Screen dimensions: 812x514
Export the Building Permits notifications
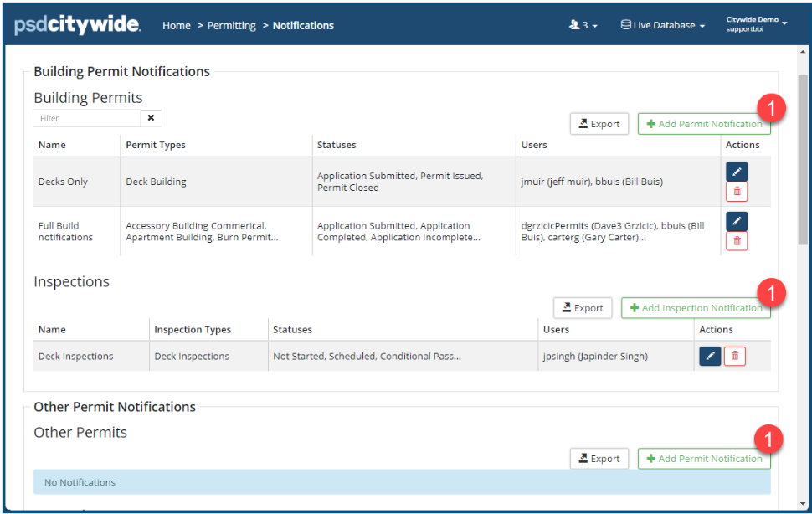tap(599, 124)
